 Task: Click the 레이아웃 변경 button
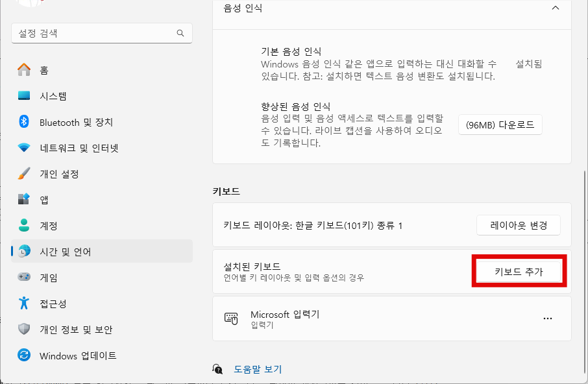pyautogui.click(x=518, y=225)
